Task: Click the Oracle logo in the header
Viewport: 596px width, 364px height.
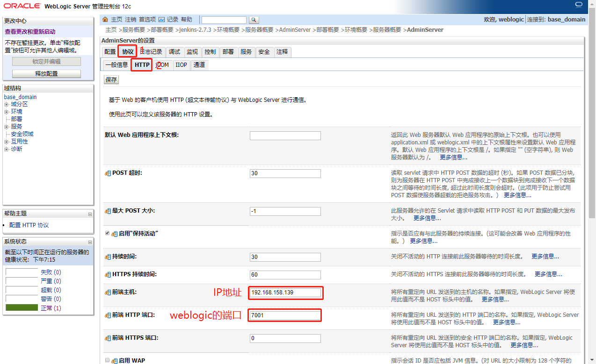Action: (x=22, y=6)
